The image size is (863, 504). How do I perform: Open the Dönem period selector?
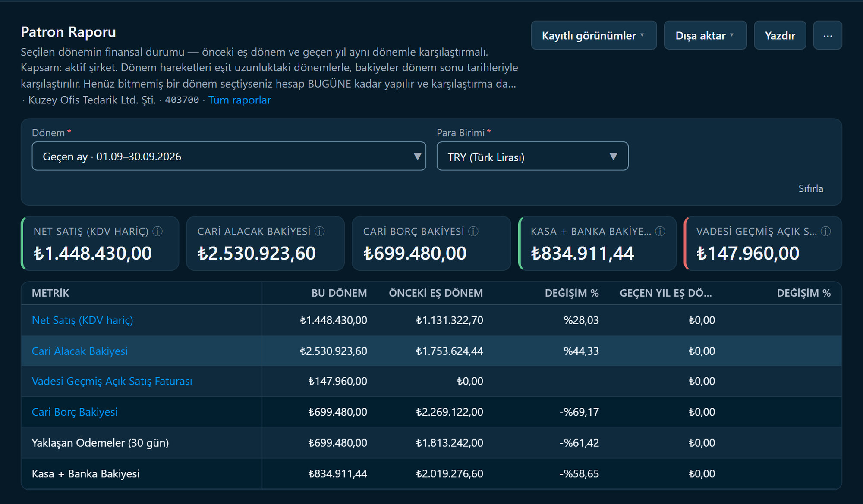pyautogui.click(x=229, y=156)
